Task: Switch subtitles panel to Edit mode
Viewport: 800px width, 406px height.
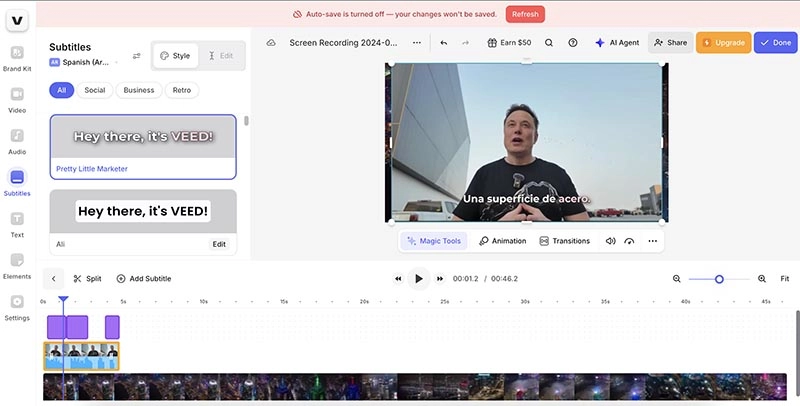Action: [x=219, y=56]
